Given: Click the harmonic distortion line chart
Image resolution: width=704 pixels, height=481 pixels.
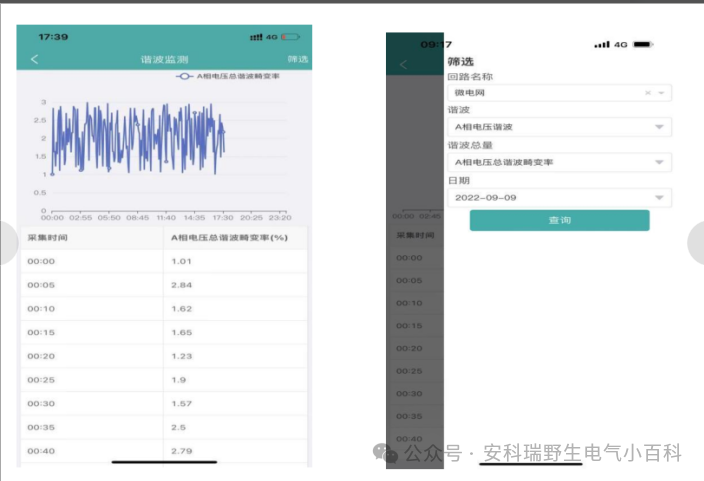Looking at the screenshot, I should click(x=164, y=157).
